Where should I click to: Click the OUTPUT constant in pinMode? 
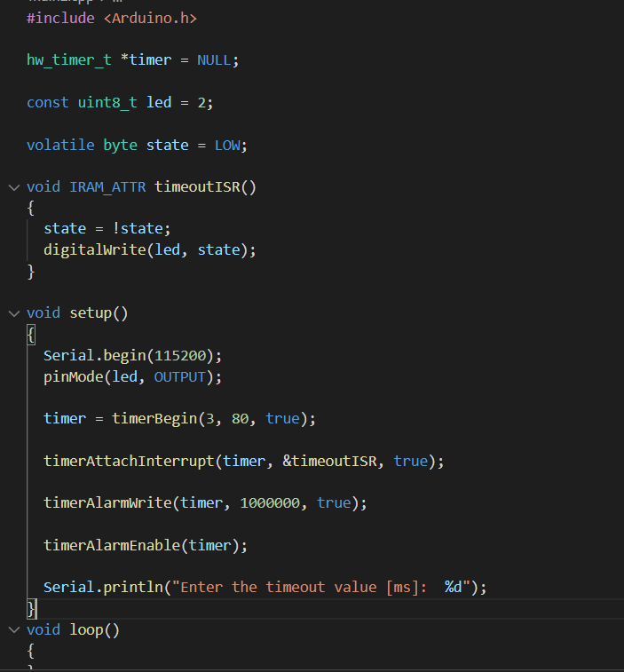pos(179,376)
